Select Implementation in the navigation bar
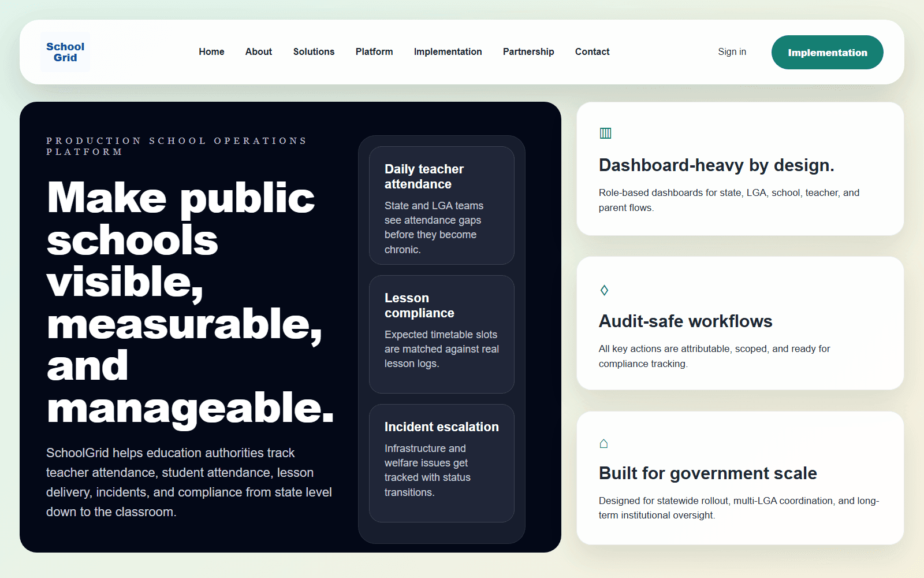 coord(448,51)
